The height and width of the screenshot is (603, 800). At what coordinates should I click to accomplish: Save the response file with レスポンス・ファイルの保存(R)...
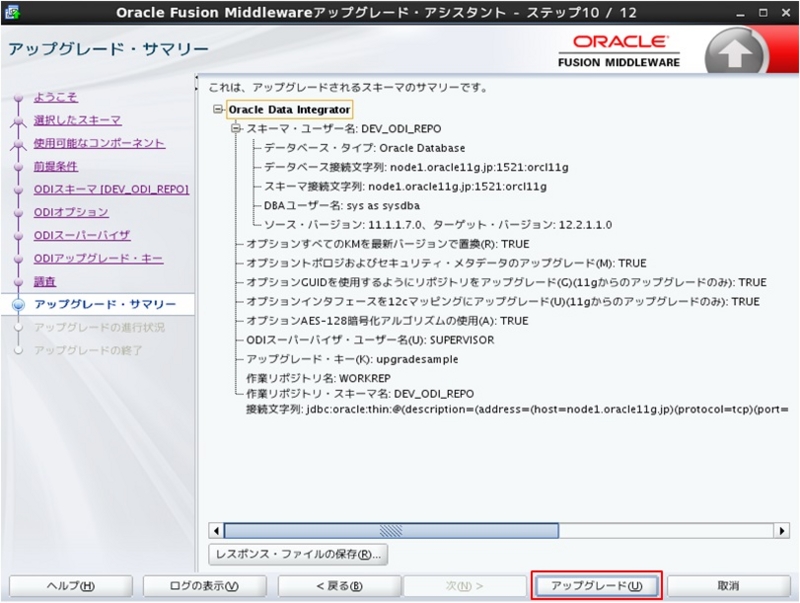point(298,555)
